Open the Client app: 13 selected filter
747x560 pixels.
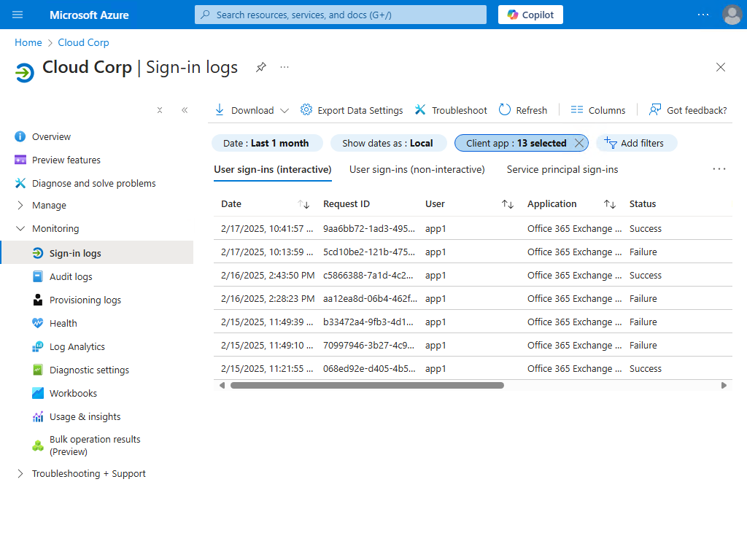pos(516,144)
